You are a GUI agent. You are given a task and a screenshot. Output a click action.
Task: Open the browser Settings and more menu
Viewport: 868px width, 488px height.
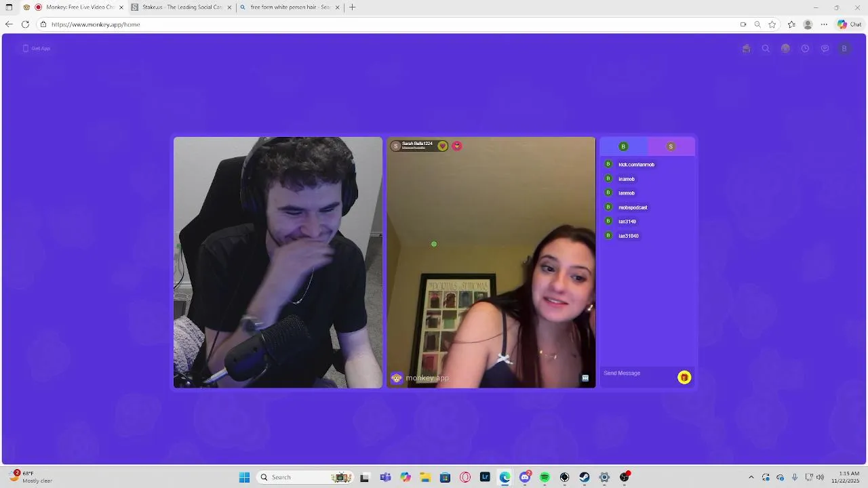click(x=824, y=24)
